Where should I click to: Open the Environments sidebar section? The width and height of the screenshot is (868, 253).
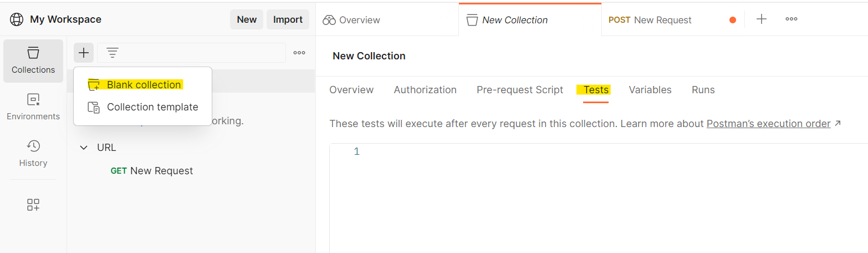coord(33,108)
